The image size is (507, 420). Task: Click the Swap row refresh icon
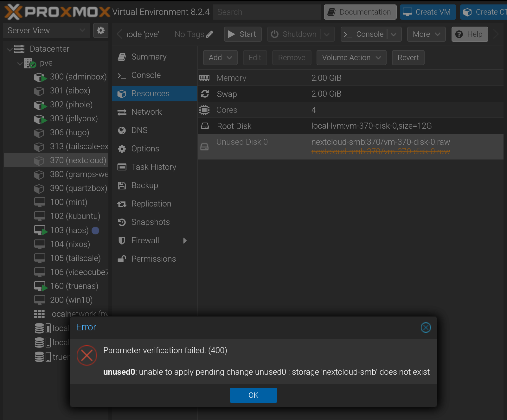tap(205, 94)
